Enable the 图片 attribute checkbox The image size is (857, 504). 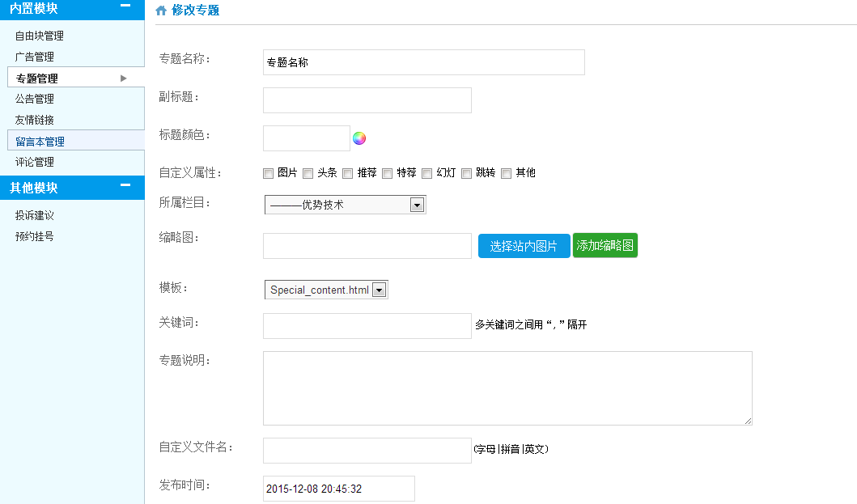pos(269,173)
